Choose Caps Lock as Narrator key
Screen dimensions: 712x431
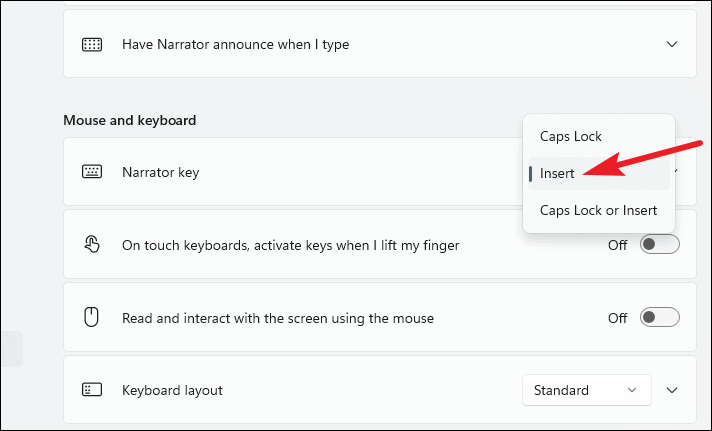(x=571, y=136)
